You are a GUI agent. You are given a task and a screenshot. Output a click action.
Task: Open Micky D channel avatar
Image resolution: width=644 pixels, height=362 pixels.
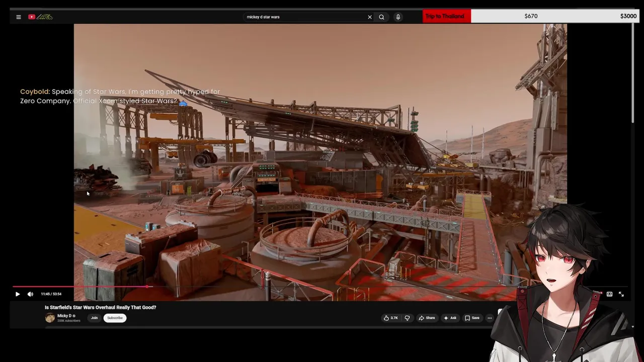pos(50,318)
